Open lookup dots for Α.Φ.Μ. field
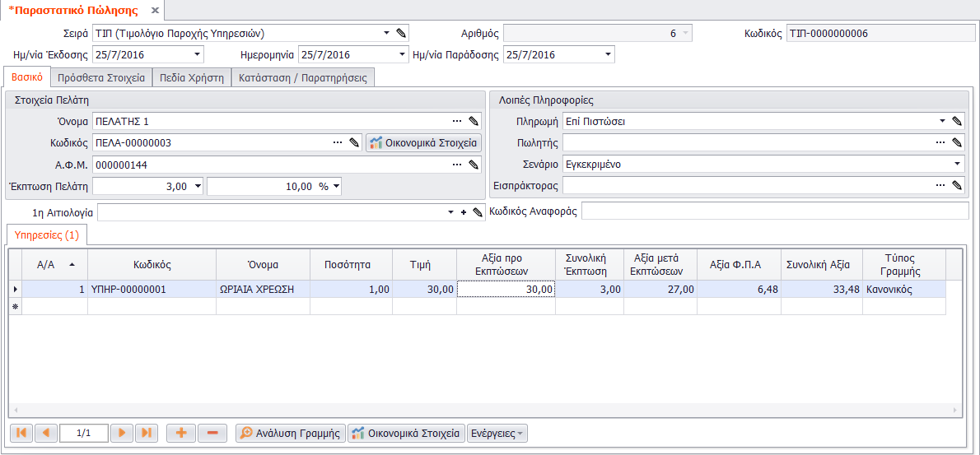Image resolution: width=980 pixels, height=455 pixels. coord(457,165)
